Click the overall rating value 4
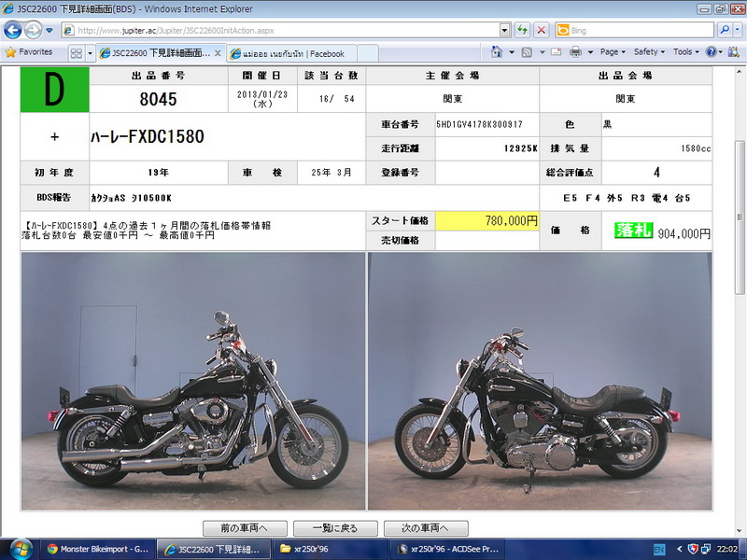The image size is (747, 560). point(657,173)
